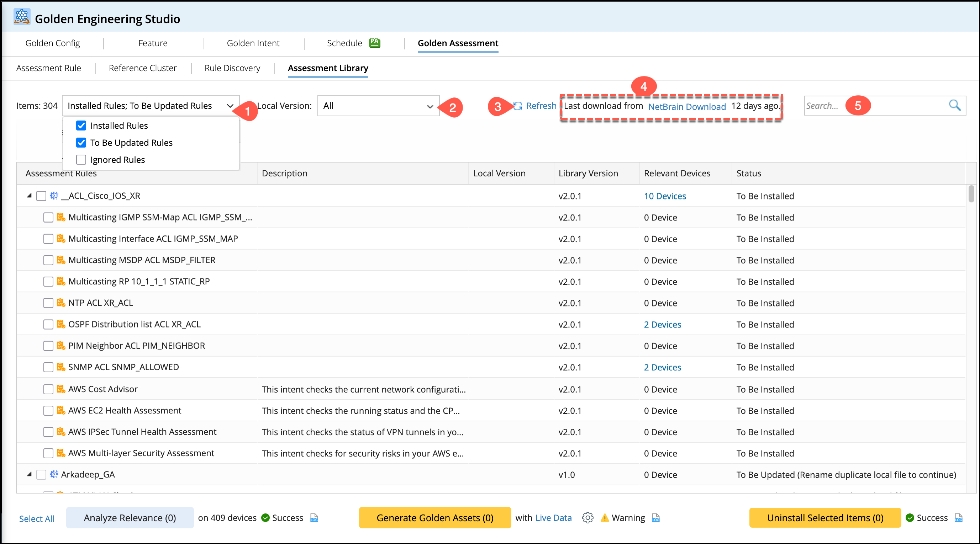980x544 pixels.
Task: Open the Local Version All dropdown
Action: click(378, 106)
